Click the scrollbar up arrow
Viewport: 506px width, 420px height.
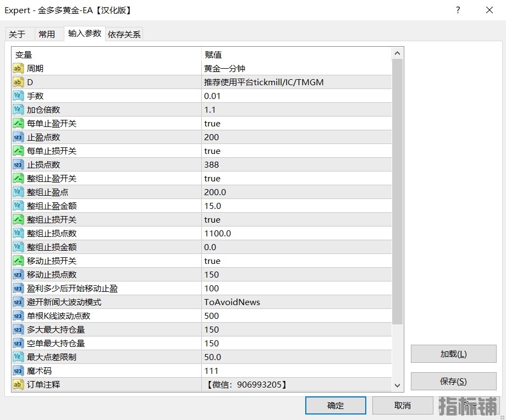tap(397, 53)
